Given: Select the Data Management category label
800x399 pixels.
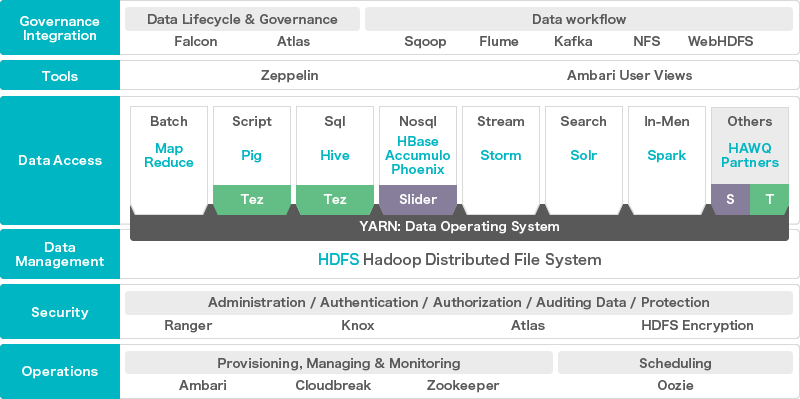Looking at the screenshot, I should (60, 254).
